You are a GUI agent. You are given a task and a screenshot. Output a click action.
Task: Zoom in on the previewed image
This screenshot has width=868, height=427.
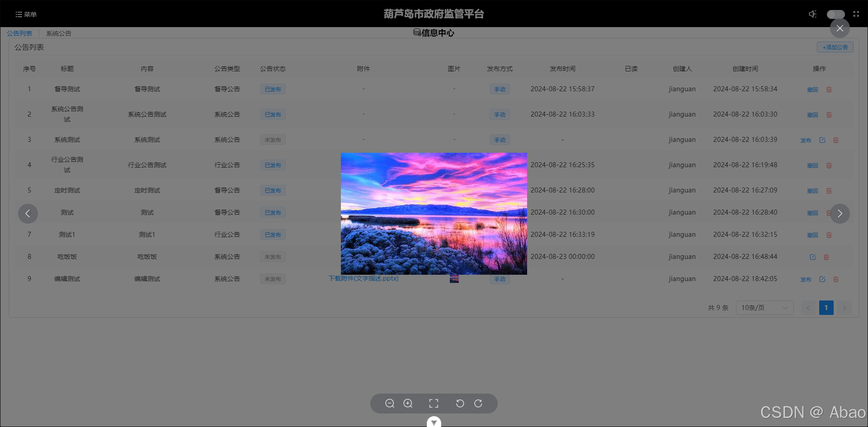[x=408, y=404]
